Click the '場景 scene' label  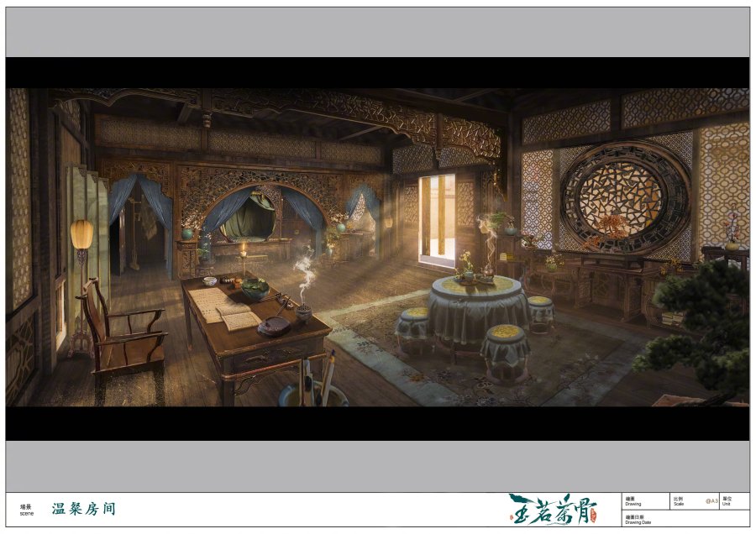pyautogui.click(x=26, y=510)
